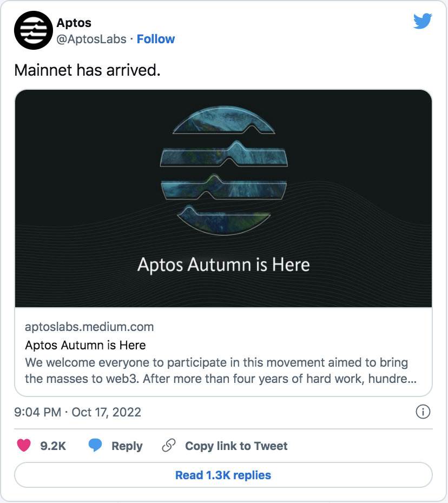Viewport: 448px width, 503px height.
Task: Click the card title below the image
Action: coord(85,345)
